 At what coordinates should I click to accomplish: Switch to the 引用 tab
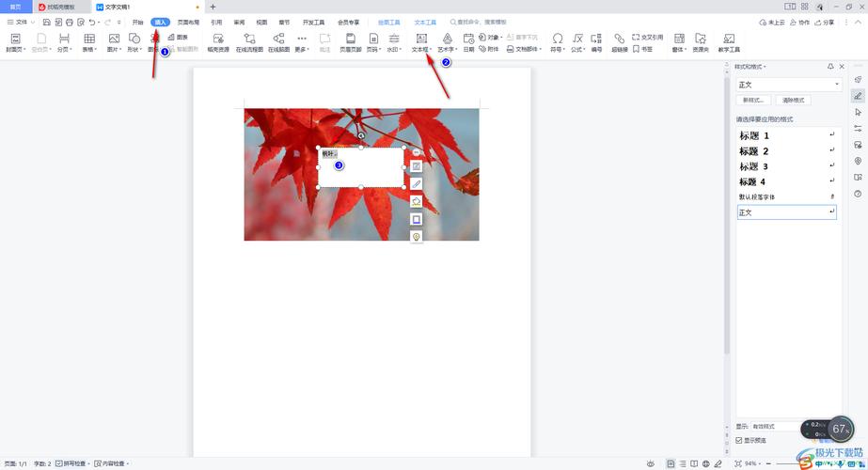[x=216, y=23]
